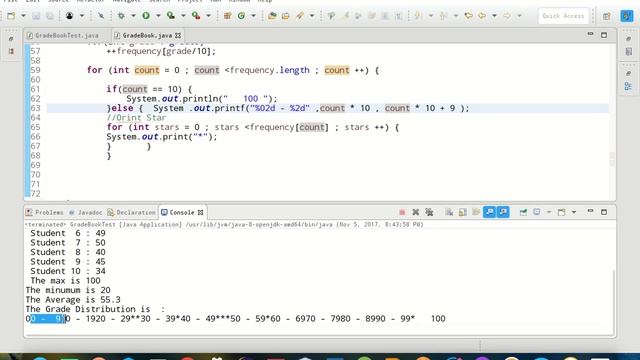Open the New wizard dropdown arrow
The width and height of the screenshot is (640, 360).
[x=23, y=16]
